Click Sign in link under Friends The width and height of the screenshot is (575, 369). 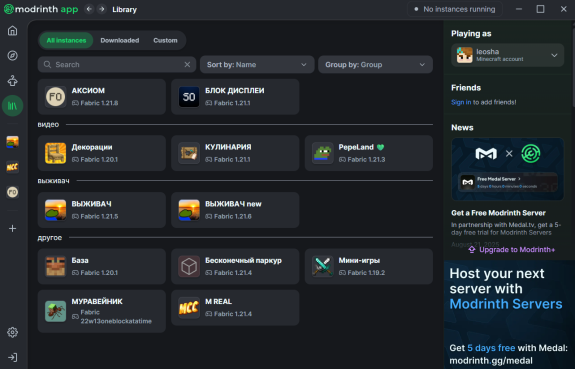[461, 102]
